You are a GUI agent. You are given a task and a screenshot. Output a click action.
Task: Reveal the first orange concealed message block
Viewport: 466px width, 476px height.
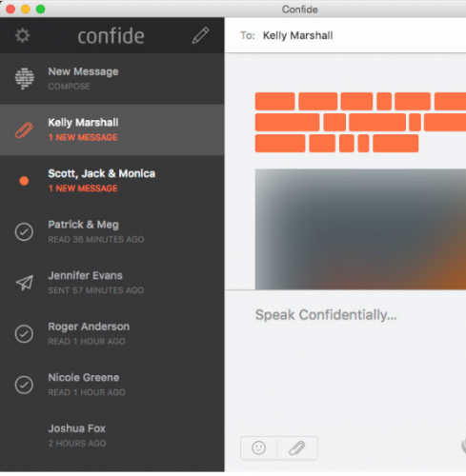point(274,101)
